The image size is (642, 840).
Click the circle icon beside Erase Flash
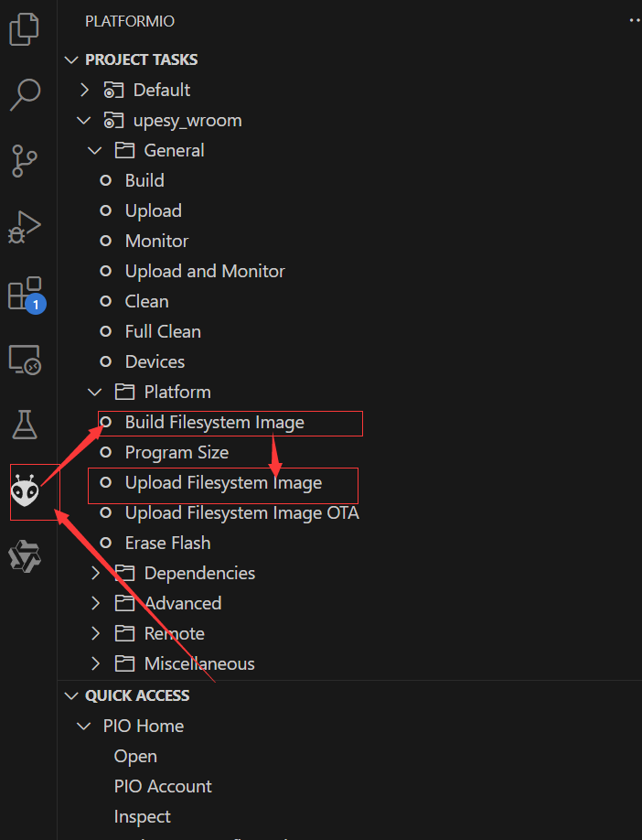point(106,544)
